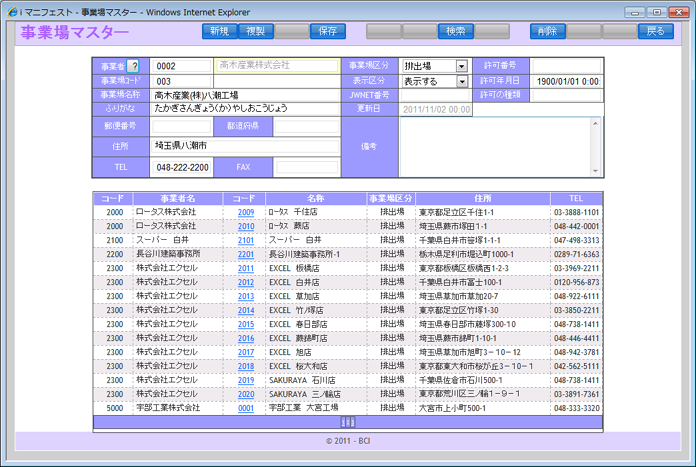This screenshot has height=467, width=696.
Task: Open site code link 0001
Action: (246, 408)
